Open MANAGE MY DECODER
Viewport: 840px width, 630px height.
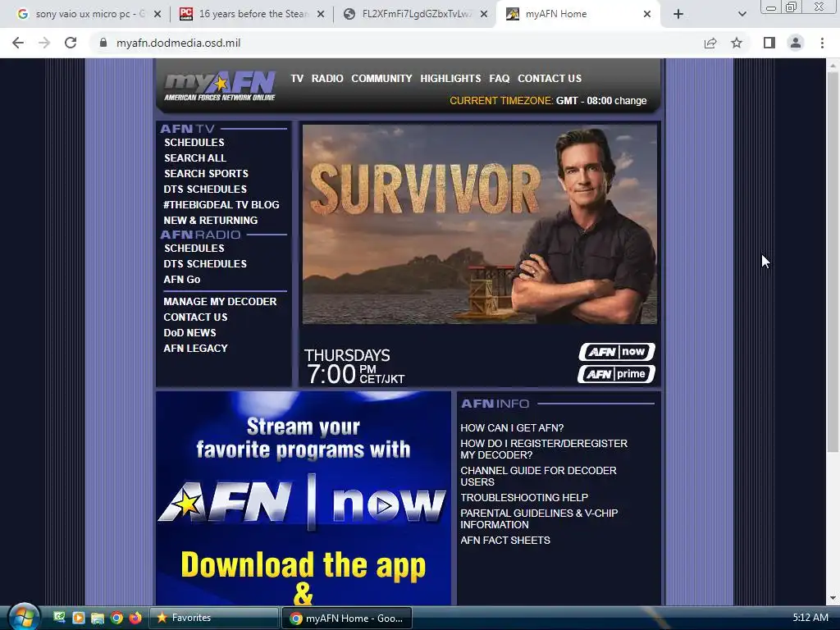click(220, 302)
